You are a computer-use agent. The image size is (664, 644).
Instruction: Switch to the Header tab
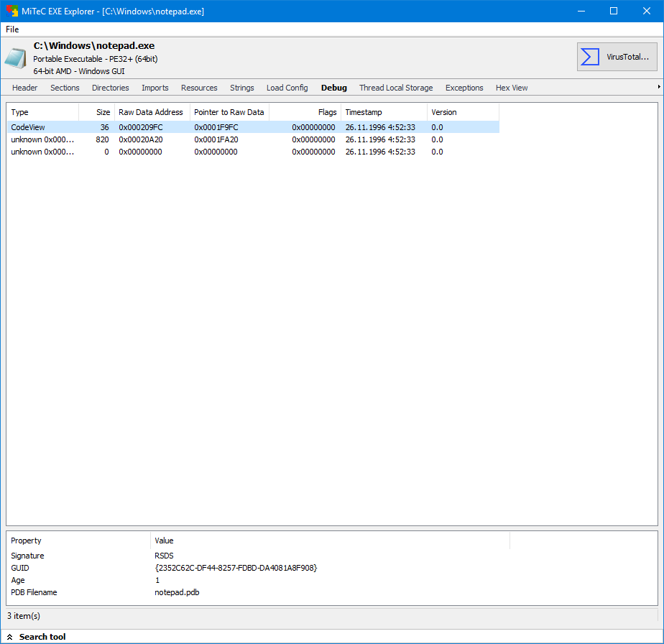pos(24,88)
